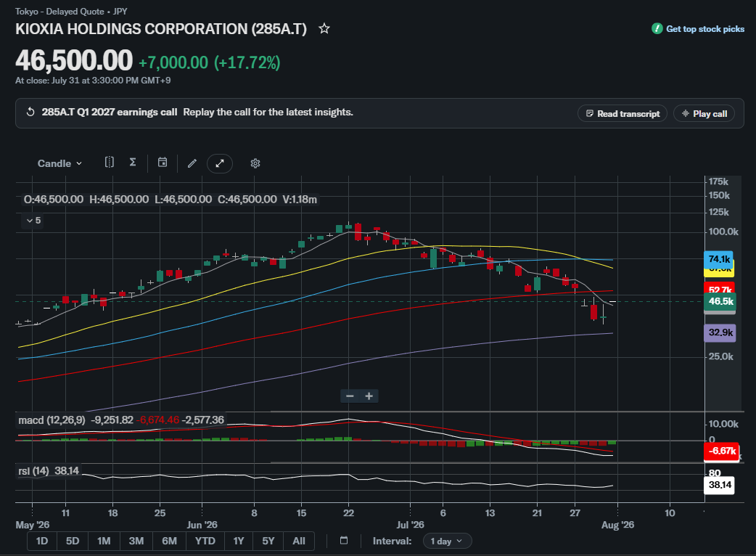This screenshot has width=756, height=556.
Task: Add KIOXIA to watchlist with star icon
Action: point(324,29)
